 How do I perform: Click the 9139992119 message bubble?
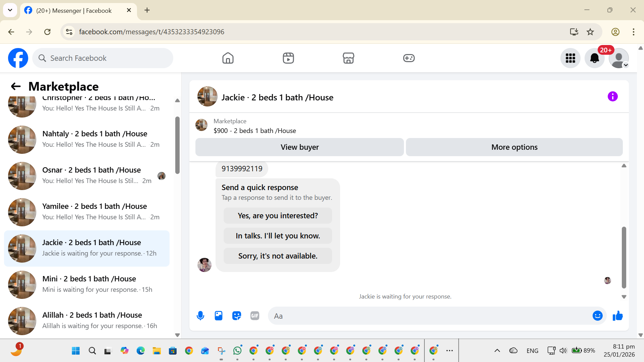242,169
